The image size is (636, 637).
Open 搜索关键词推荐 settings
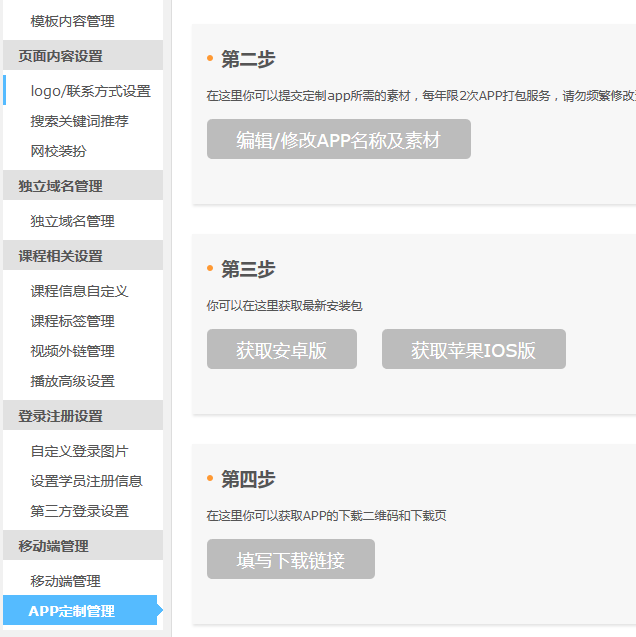point(79,121)
